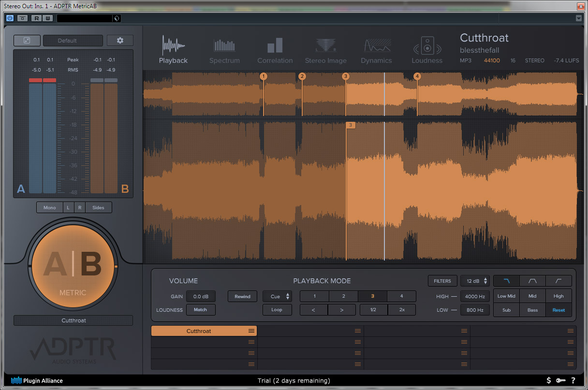The width and height of the screenshot is (588, 390).
Task: Click the blue Reset filter button
Action: 559,310
